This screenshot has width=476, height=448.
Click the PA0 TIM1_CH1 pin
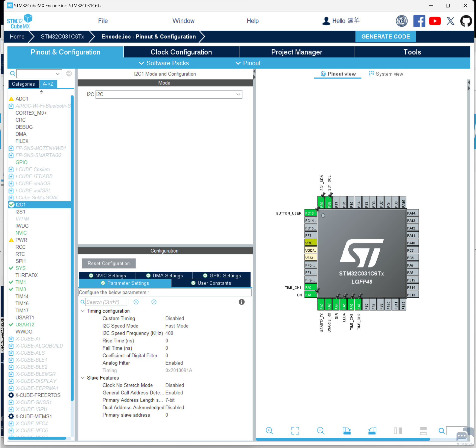click(x=310, y=287)
